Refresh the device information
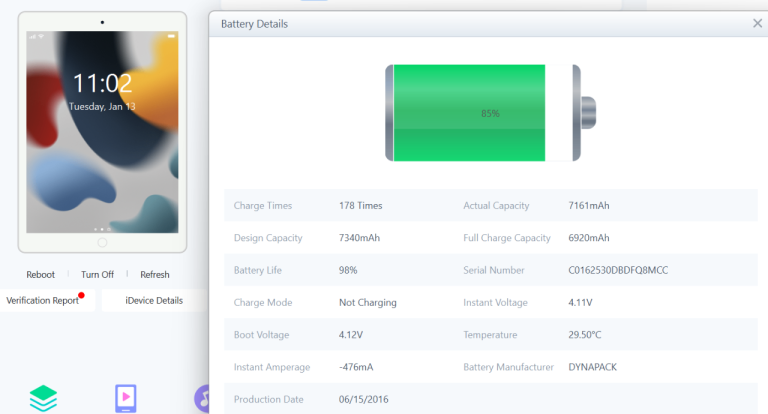 point(155,274)
